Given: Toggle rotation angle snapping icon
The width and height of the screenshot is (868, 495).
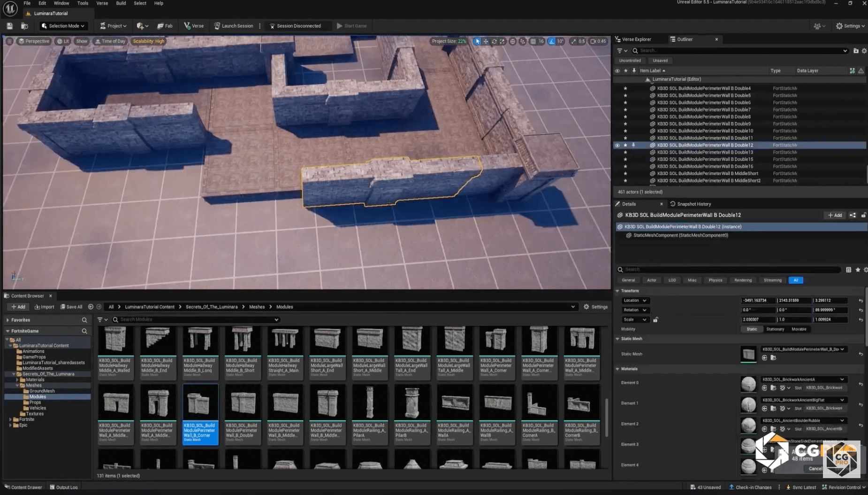Looking at the screenshot, I should pyautogui.click(x=552, y=41).
